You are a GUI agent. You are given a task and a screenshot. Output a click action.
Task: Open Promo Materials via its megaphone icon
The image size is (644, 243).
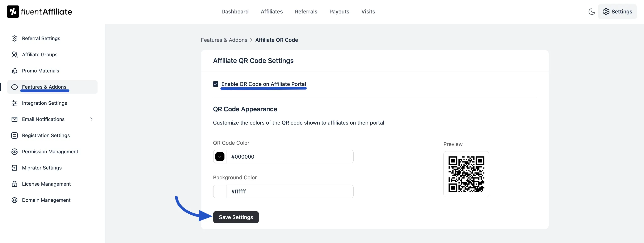(x=14, y=71)
